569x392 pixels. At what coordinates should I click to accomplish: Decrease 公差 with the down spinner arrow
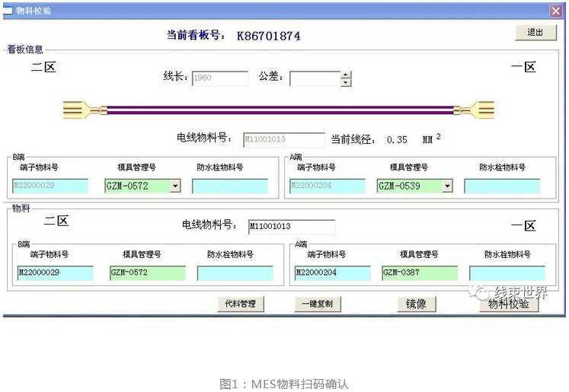[346, 82]
